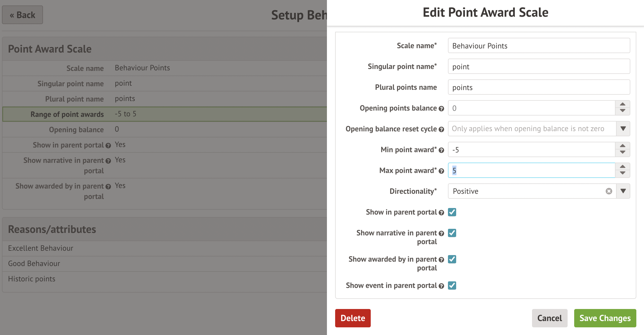The height and width of the screenshot is (335, 644).
Task: Toggle Show narrative in parent portal checkbox
Action: click(452, 233)
